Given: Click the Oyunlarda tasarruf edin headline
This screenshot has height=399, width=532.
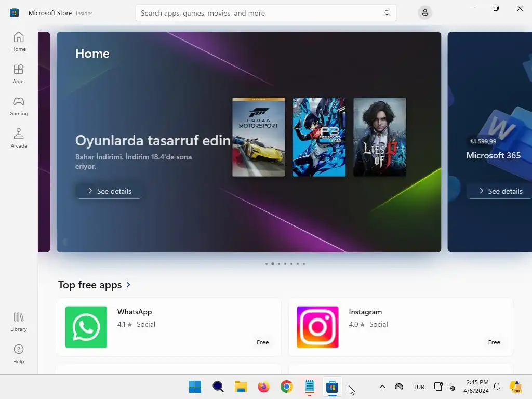Looking at the screenshot, I should click(153, 140).
